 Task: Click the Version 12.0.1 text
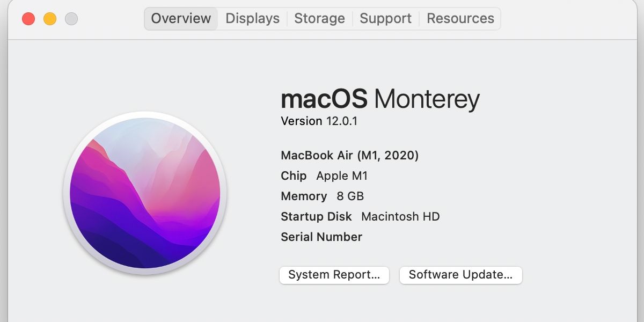coord(319,121)
